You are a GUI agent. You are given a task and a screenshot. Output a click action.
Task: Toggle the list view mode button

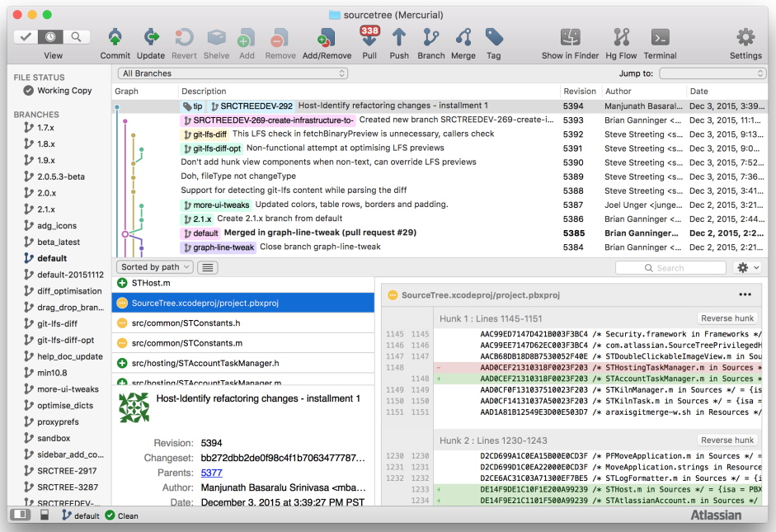tap(208, 268)
